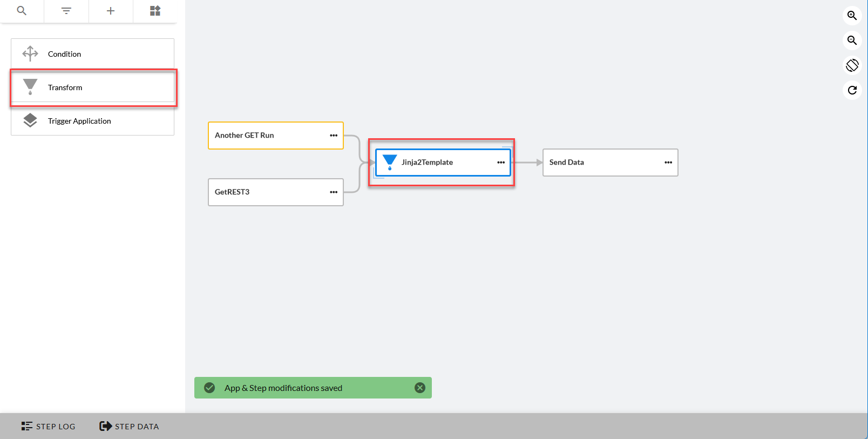The image size is (868, 439).
Task: Zoom out on the canvas
Action: click(x=852, y=40)
